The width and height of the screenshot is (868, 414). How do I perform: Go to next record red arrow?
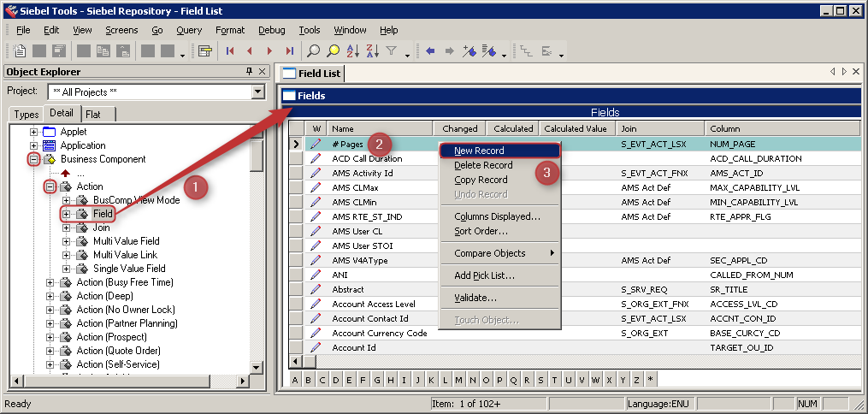[269, 51]
